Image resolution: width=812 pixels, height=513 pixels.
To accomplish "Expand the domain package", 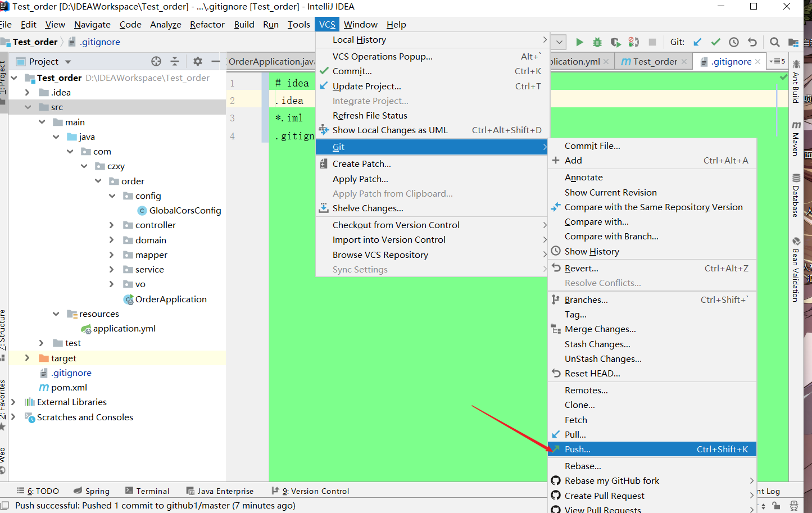I will (111, 240).
